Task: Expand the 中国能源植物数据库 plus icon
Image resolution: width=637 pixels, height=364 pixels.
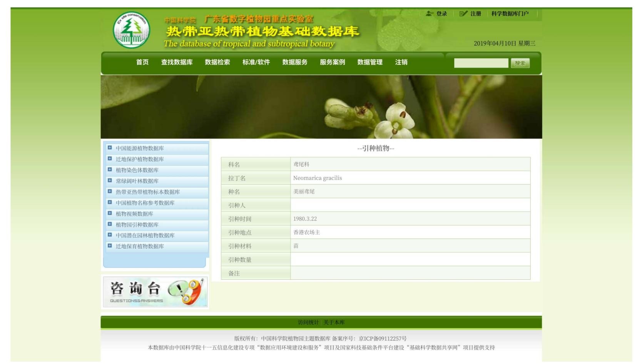Action: (x=110, y=148)
